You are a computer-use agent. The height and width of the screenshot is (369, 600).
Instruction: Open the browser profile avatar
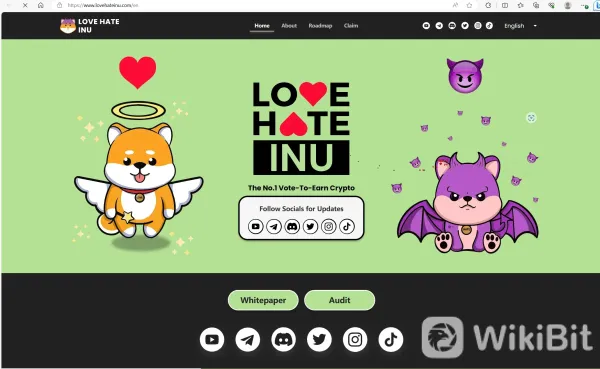(568, 5)
